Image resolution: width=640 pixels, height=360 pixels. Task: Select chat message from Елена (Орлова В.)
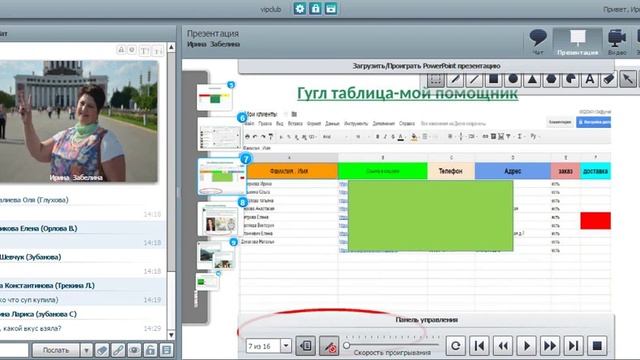point(82,235)
